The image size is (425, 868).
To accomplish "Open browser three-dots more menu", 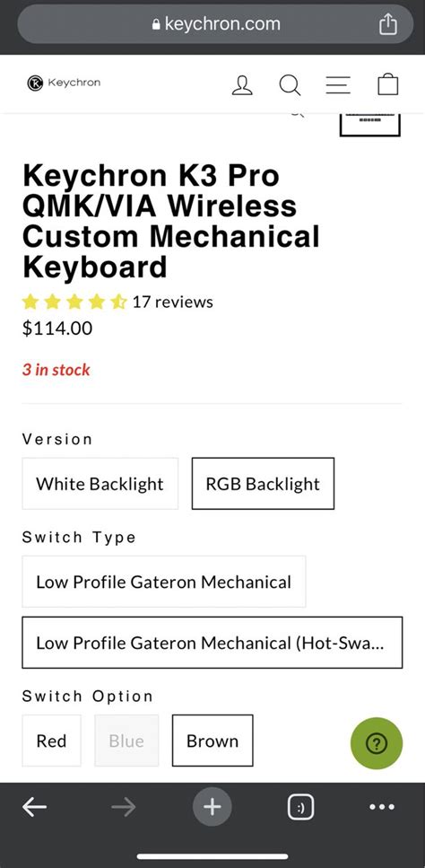I will (382, 807).
